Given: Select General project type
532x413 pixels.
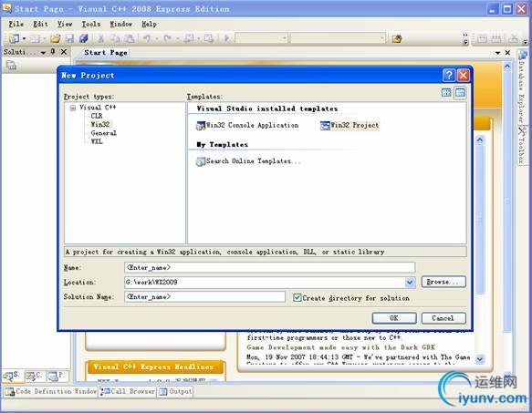Looking at the screenshot, I should pos(103,133).
